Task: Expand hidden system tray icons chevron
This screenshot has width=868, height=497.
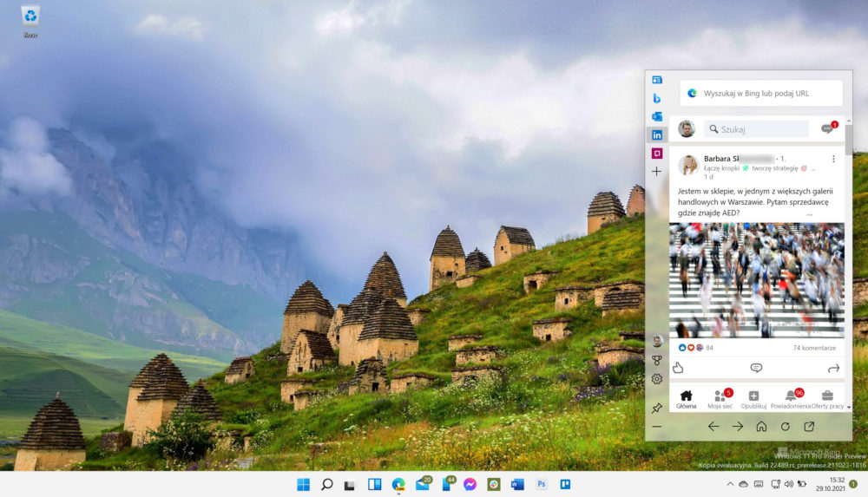Action: pyautogui.click(x=730, y=484)
